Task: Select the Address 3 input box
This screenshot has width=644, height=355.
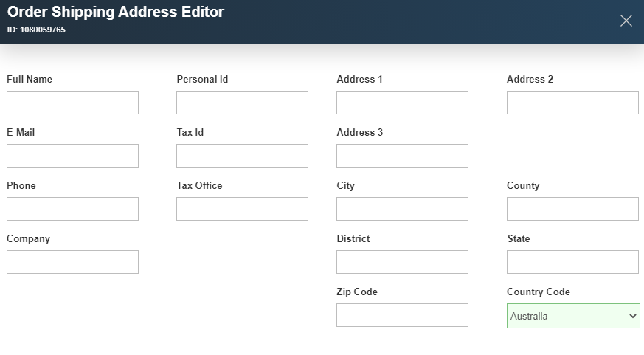Action: [402, 156]
